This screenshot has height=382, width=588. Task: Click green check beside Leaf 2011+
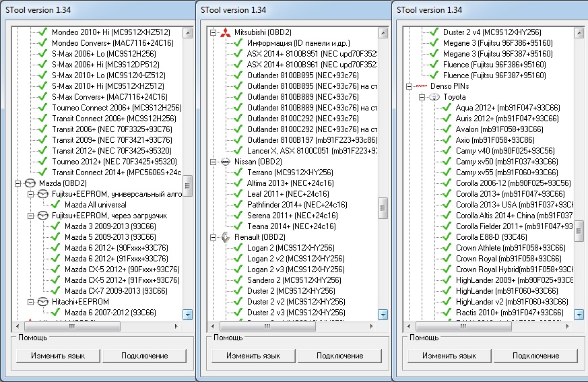[238, 194]
